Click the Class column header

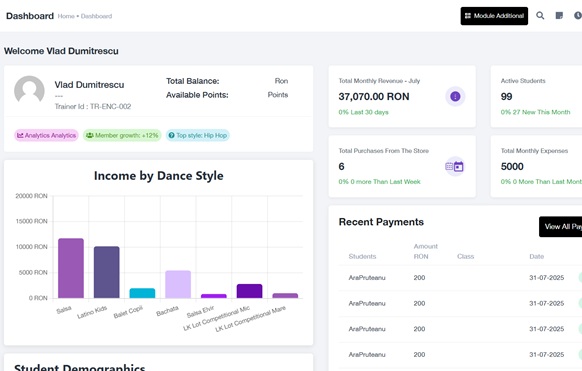coord(465,256)
